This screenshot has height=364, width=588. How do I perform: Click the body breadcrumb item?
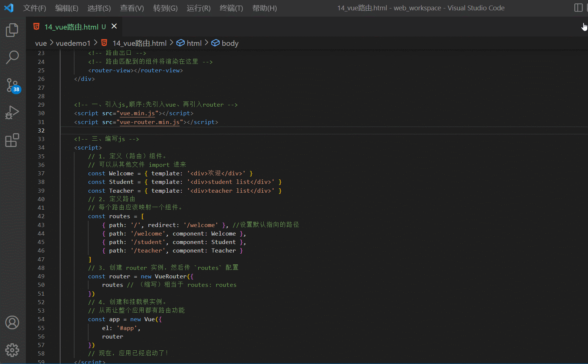point(230,43)
